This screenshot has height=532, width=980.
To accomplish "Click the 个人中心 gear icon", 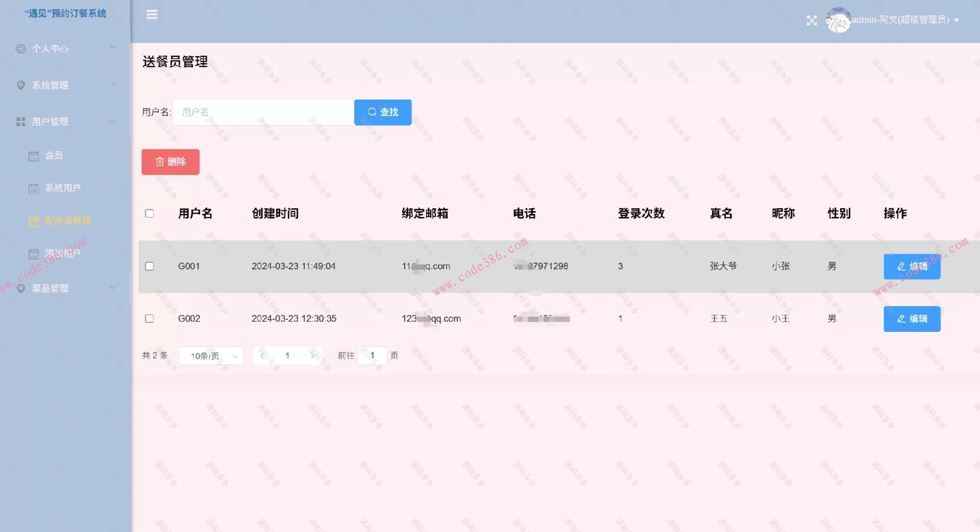I will (x=20, y=48).
